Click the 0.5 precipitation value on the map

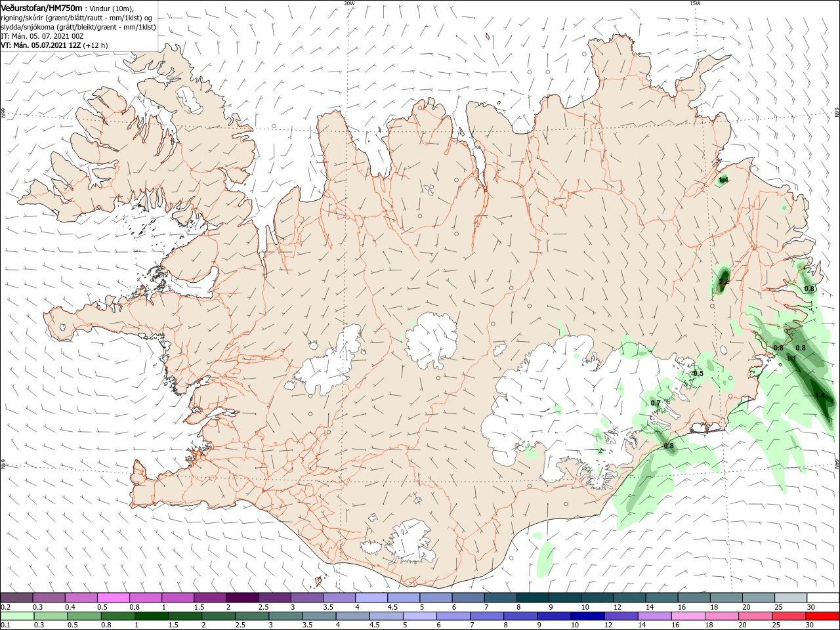tap(698, 373)
